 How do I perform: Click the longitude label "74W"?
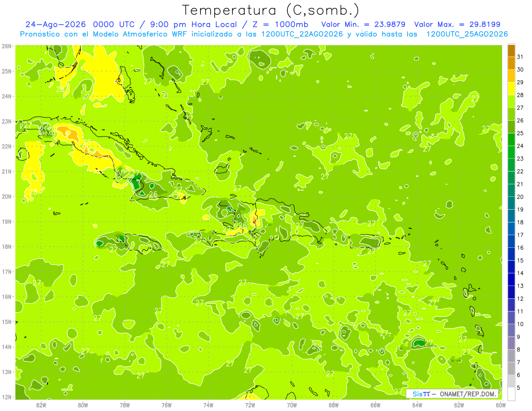point(208,405)
